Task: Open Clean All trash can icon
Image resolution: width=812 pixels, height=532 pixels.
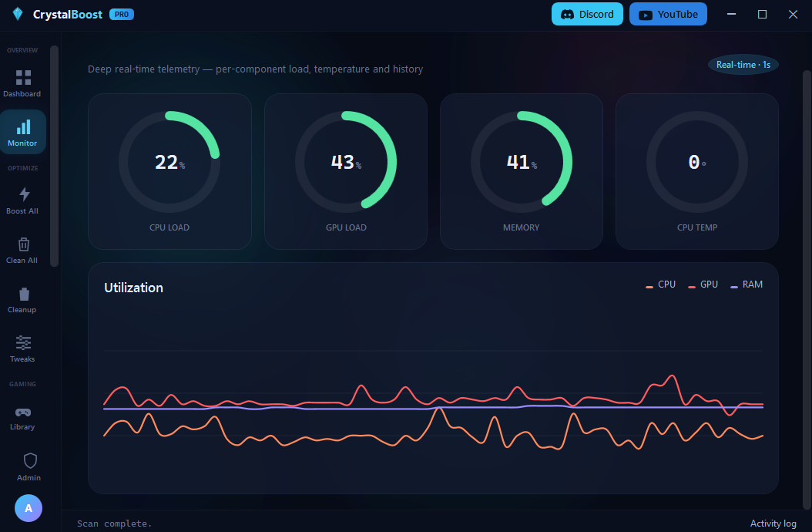Action: [24, 244]
